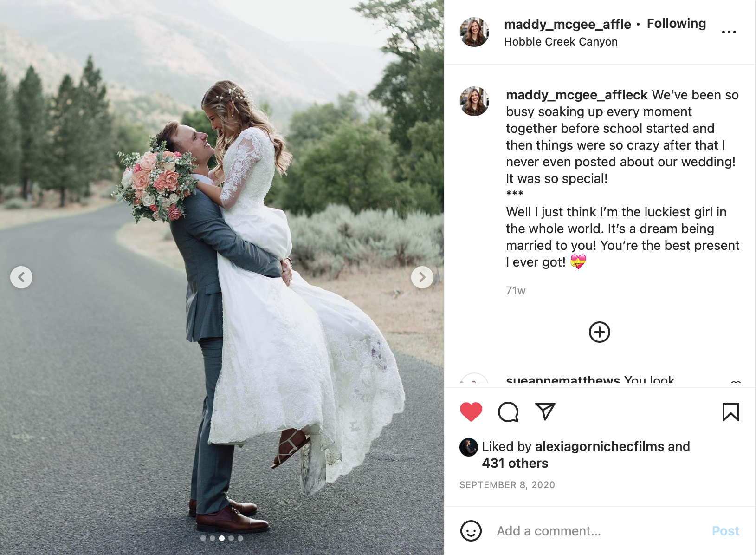Jump to last carousel dot indicator

click(240, 538)
